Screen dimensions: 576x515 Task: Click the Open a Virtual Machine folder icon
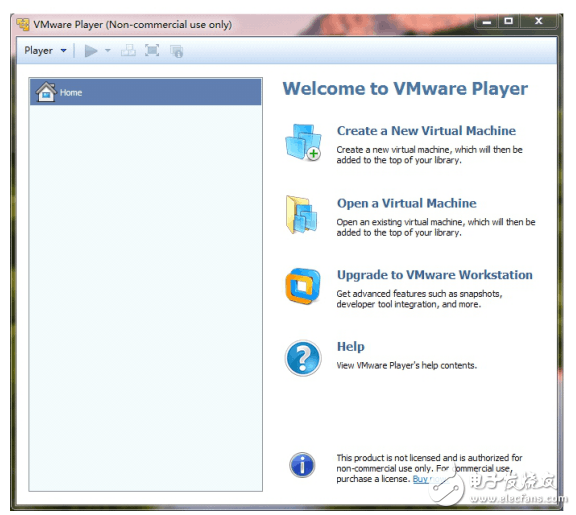tap(301, 215)
